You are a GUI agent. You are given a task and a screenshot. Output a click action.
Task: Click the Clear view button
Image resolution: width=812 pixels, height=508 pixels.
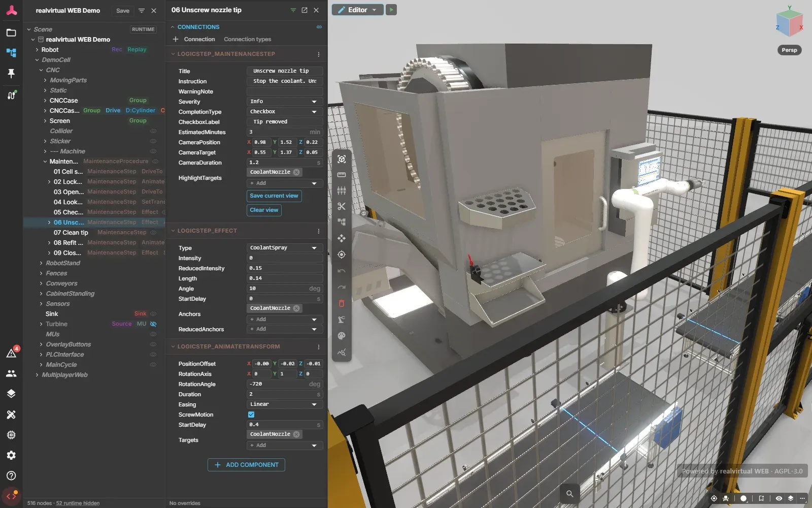[x=264, y=210]
